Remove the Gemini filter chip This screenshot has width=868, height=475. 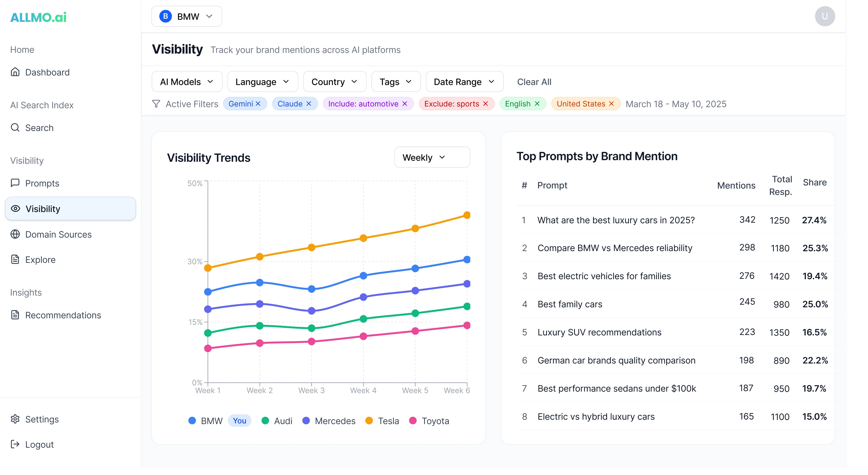coord(258,104)
